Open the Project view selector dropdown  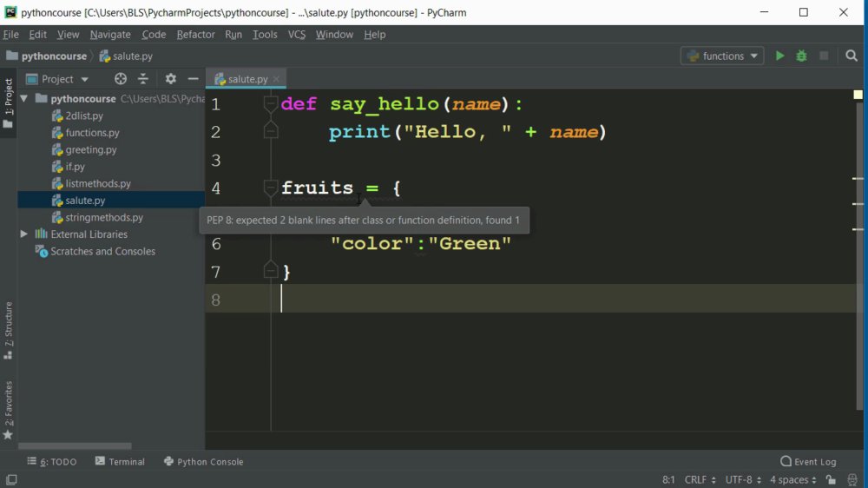(x=57, y=79)
